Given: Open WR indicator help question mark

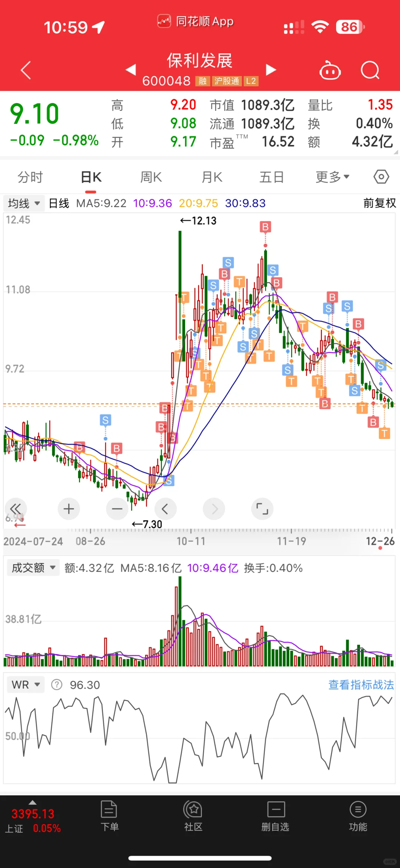Looking at the screenshot, I should click(57, 684).
